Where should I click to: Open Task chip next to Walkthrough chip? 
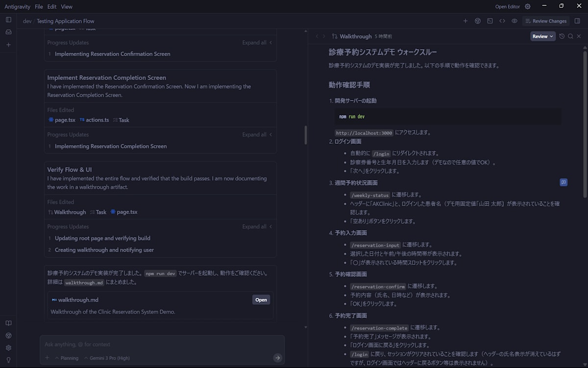[x=98, y=212]
